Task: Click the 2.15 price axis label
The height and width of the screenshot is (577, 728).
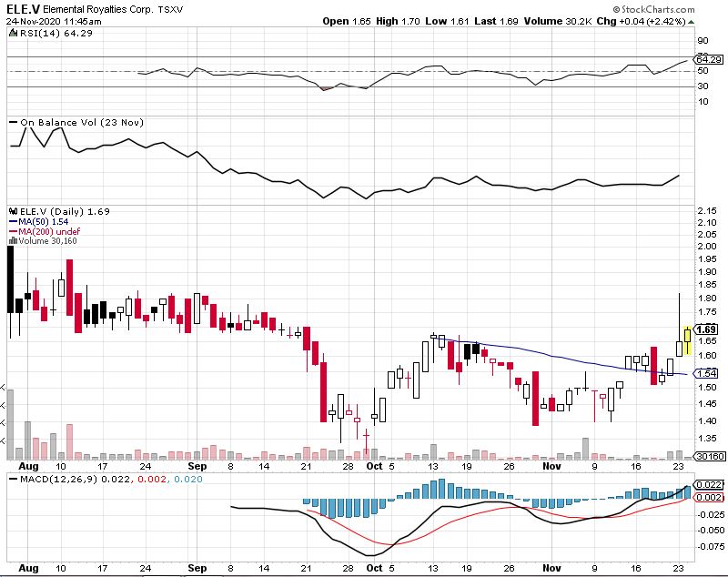Action: 707,211
